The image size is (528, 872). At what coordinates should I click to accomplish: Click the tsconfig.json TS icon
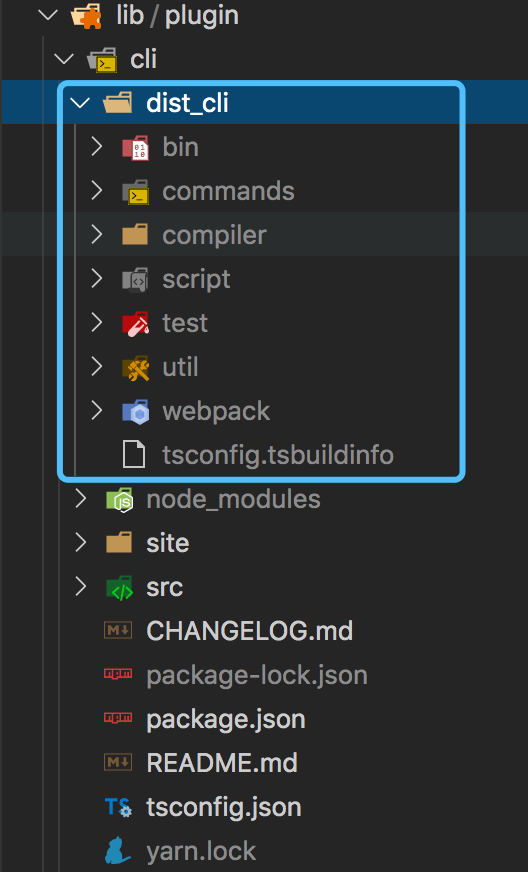coord(118,807)
